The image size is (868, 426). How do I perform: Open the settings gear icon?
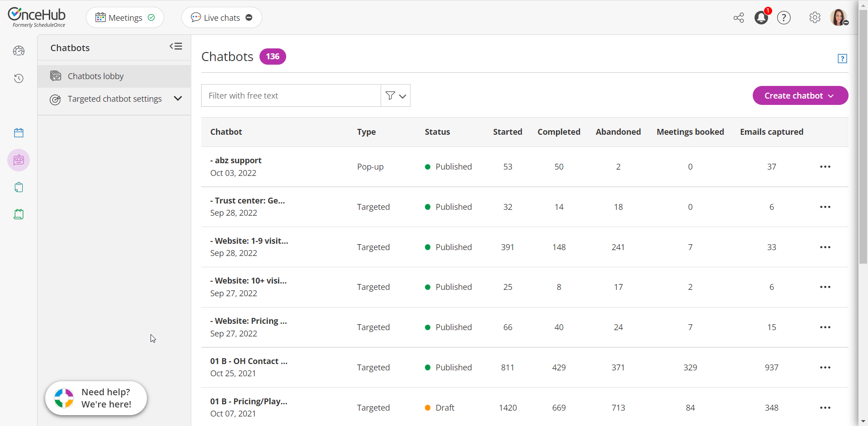(815, 18)
